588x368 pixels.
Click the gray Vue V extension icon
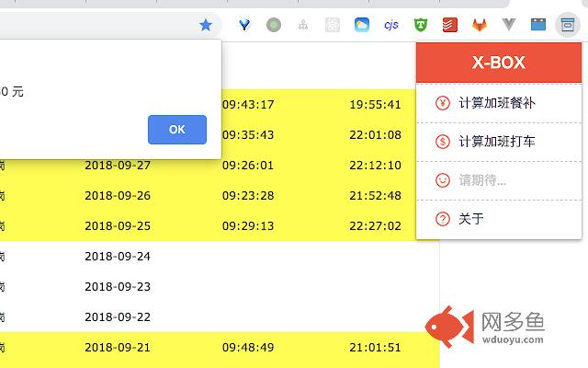pyautogui.click(x=508, y=25)
